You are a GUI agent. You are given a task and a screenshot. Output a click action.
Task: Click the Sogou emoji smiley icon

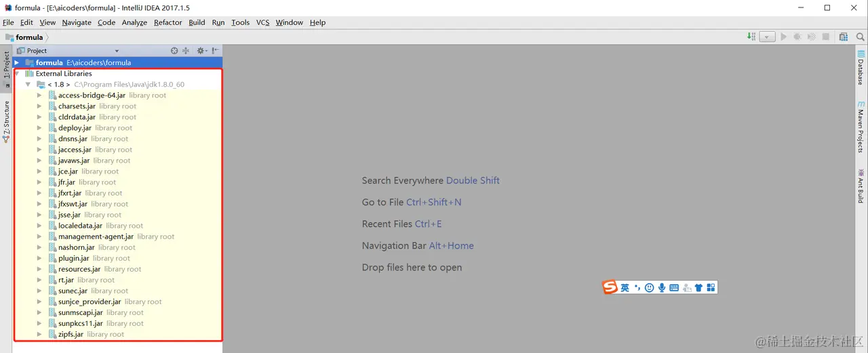click(649, 288)
